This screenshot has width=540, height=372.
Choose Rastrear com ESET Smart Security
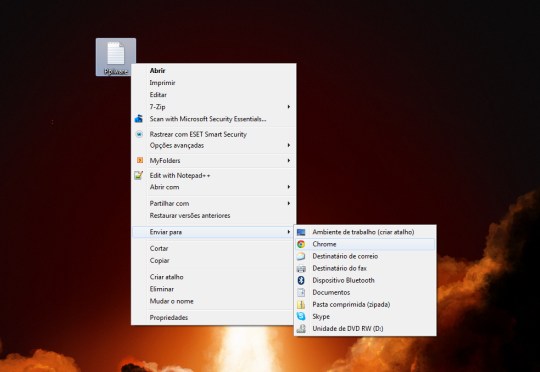[x=214, y=134]
